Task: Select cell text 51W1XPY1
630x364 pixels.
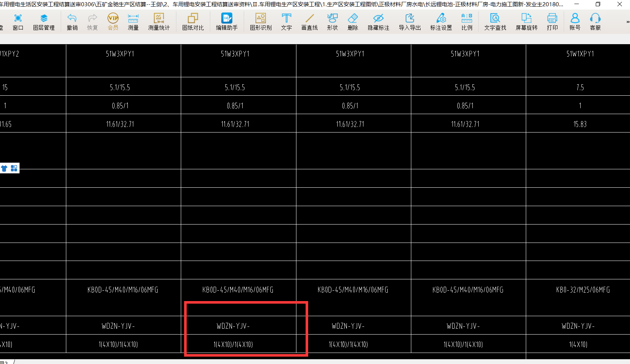Action: [580, 54]
